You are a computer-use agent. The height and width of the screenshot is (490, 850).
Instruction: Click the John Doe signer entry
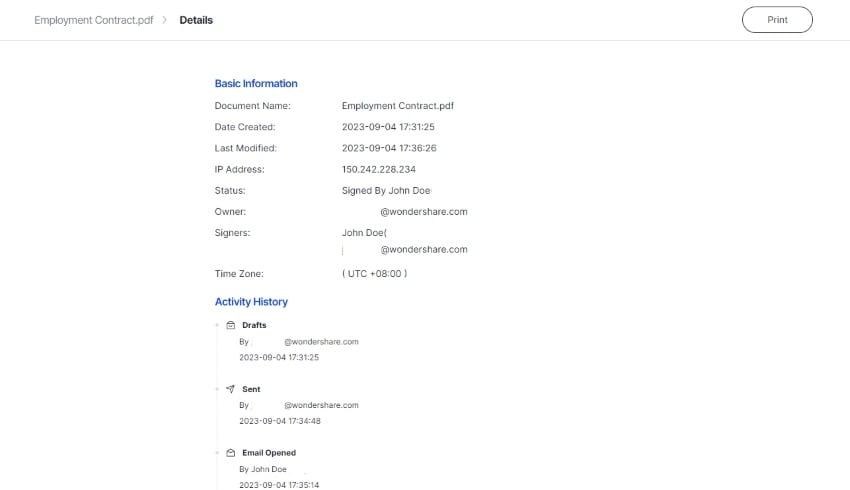(x=364, y=233)
